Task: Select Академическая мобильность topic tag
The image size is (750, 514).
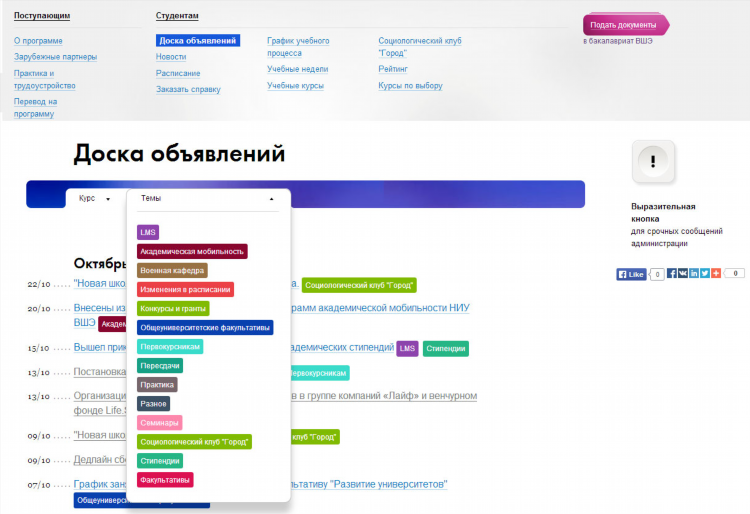Action: [192, 252]
